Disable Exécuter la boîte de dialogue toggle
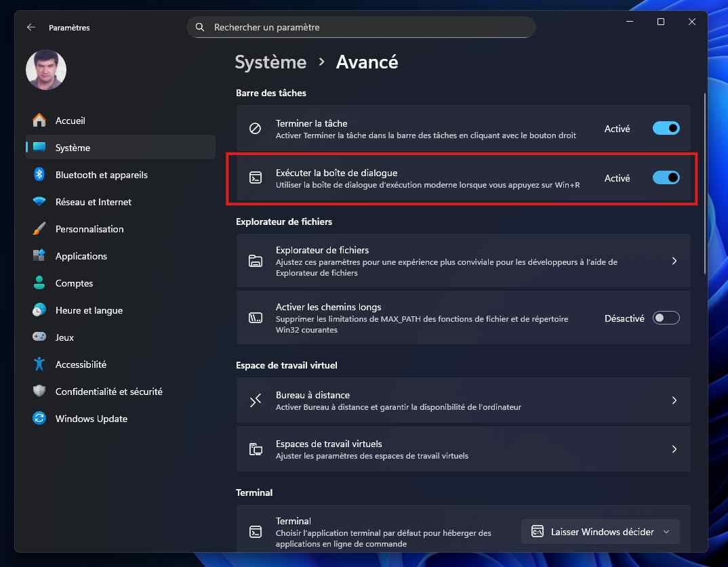 (x=666, y=178)
